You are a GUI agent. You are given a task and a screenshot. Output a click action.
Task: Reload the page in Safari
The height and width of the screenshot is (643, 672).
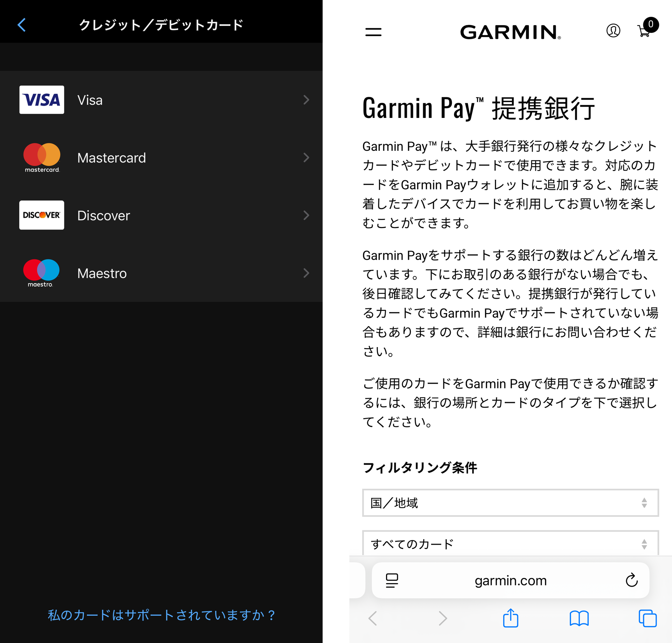click(x=631, y=580)
